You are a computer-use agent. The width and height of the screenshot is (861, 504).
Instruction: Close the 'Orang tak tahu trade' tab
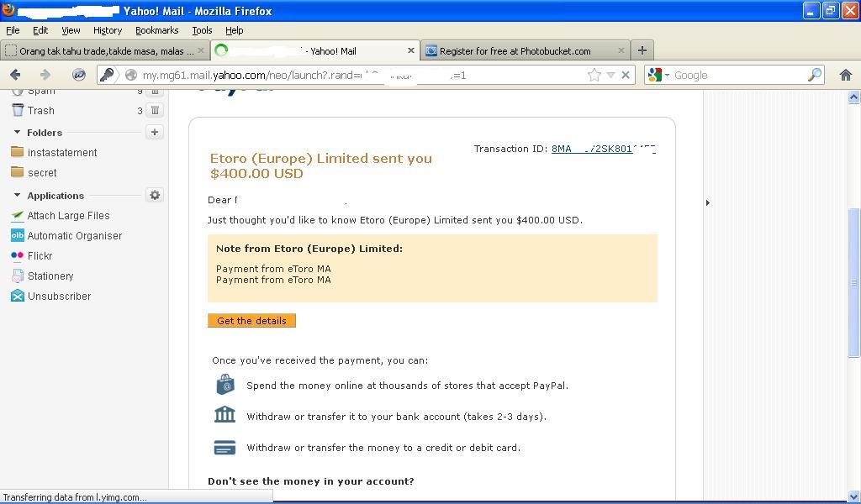(200, 50)
